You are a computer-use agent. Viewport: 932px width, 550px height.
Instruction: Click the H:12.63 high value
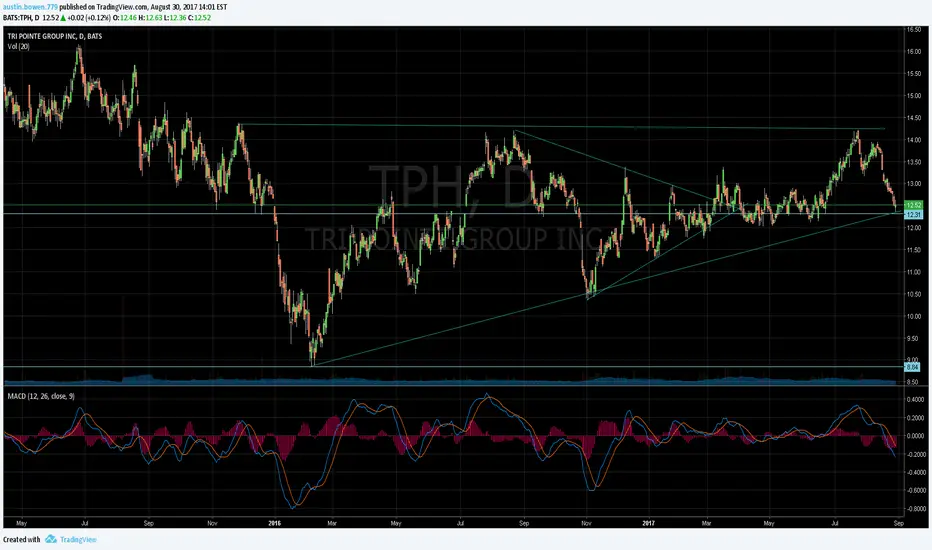(150, 18)
